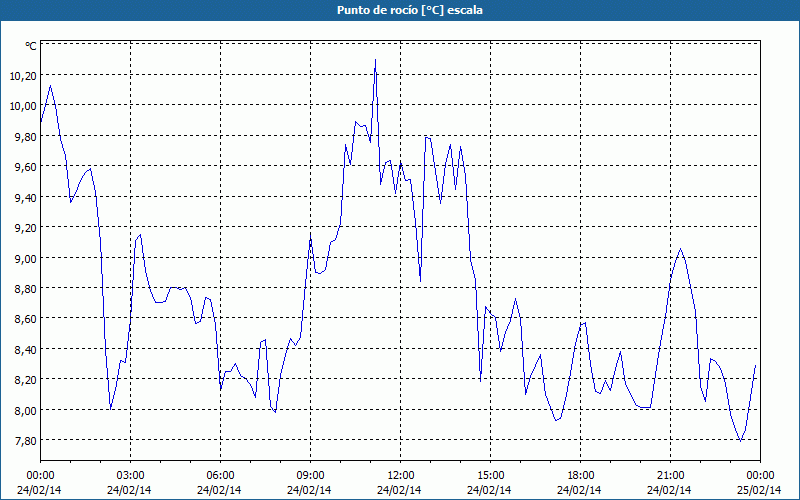Click the 10,00 value on the vertical axis

coord(23,106)
